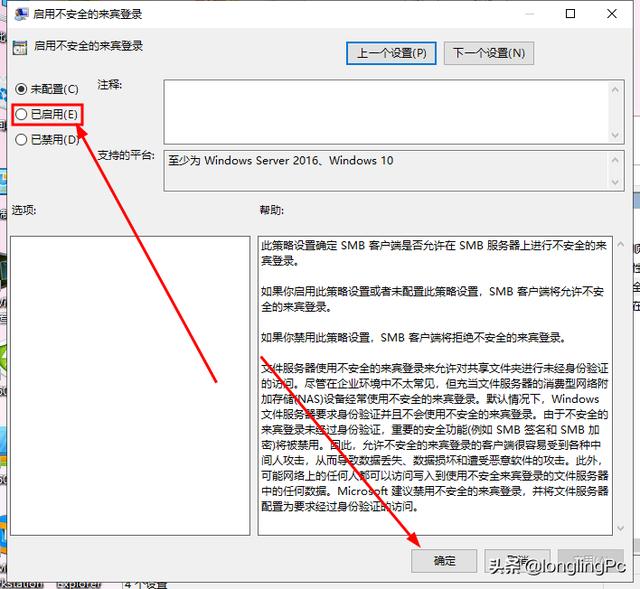Screen dimensions: 640x589
Task: Go to 上一个设置(P) previous setting
Action: point(391,53)
